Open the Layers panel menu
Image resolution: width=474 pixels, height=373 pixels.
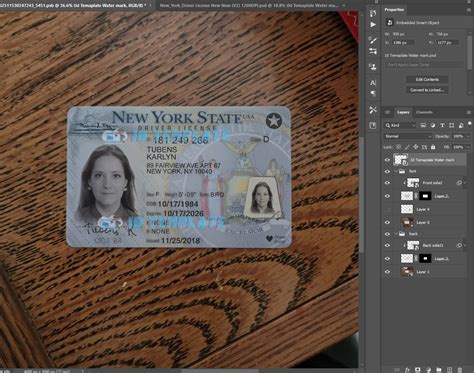469,112
